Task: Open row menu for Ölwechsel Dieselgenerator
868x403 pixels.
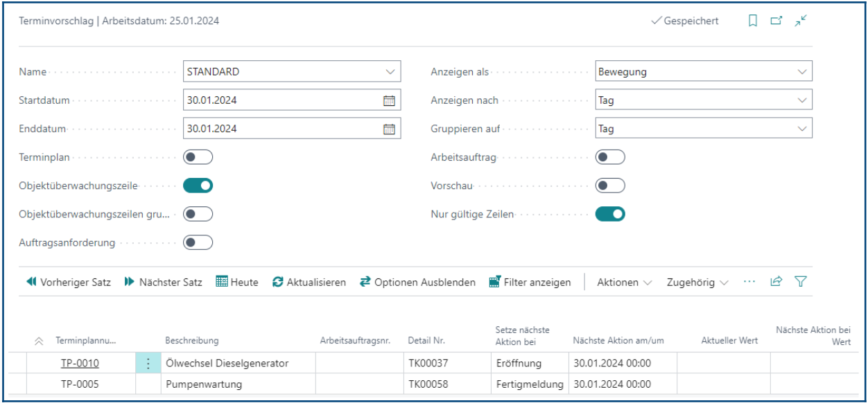Action: [x=147, y=364]
